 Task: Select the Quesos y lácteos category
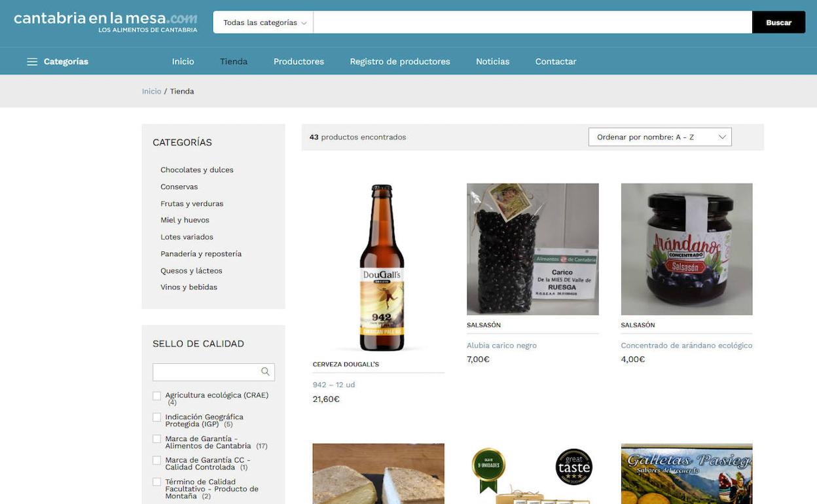(x=191, y=270)
